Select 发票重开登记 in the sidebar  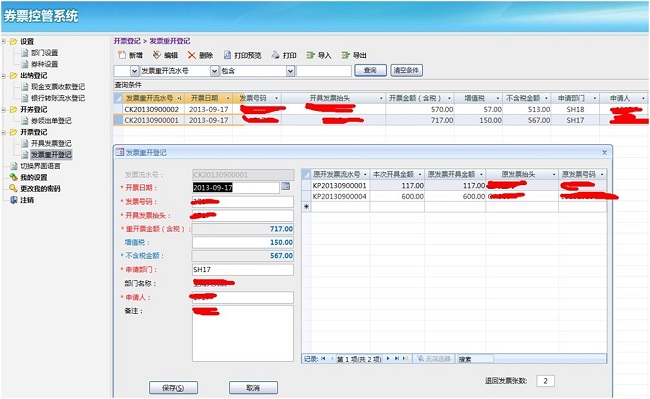[x=51, y=155]
